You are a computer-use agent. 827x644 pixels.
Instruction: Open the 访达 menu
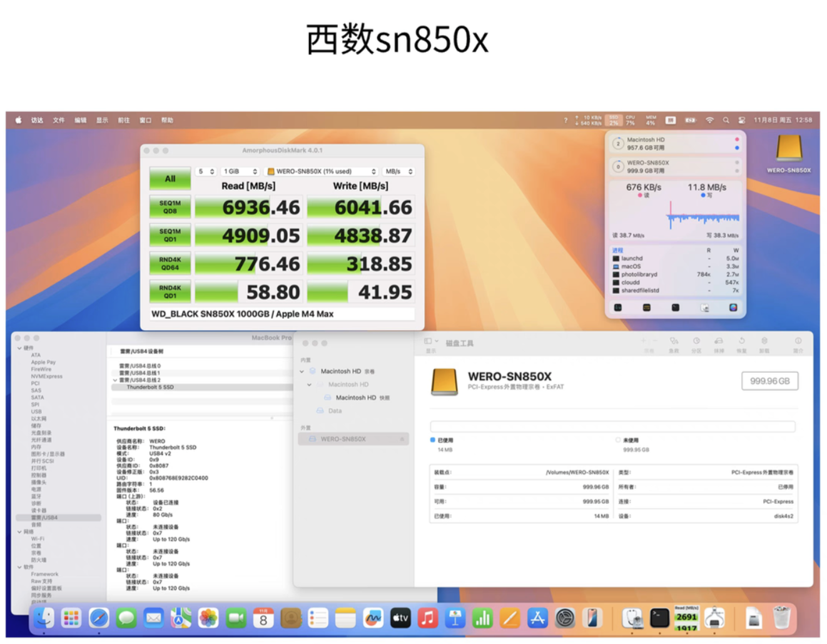tap(38, 120)
